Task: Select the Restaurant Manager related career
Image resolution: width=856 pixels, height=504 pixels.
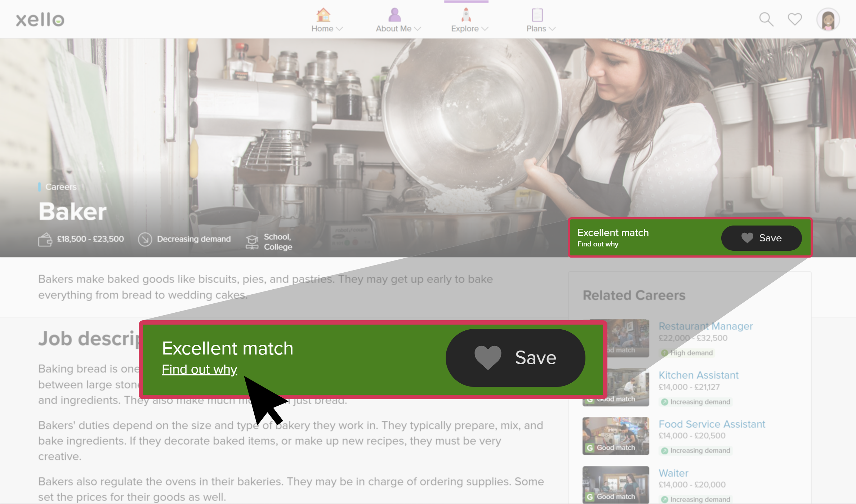Action: (705, 326)
